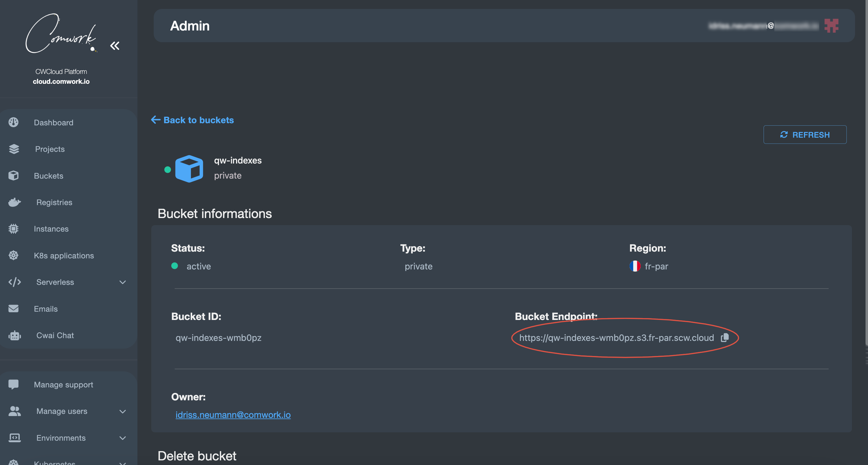Expand the Serverless menu chevron
This screenshot has width=868, height=465.
(x=123, y=282)
